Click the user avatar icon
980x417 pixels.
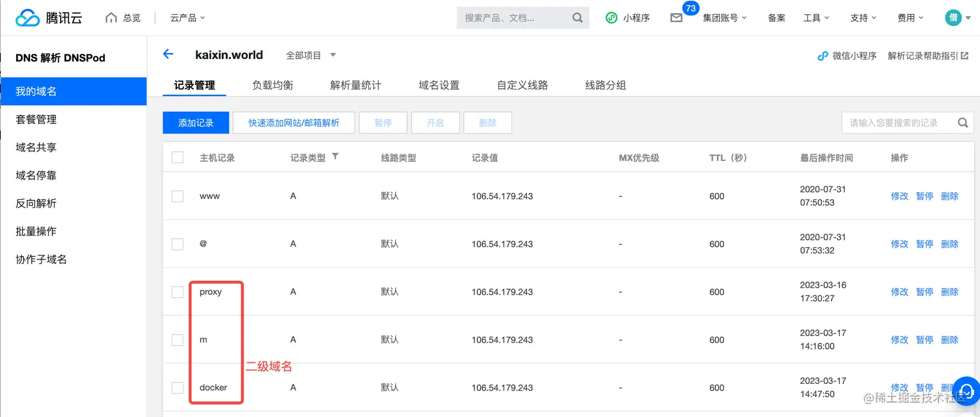click(953, 18)
